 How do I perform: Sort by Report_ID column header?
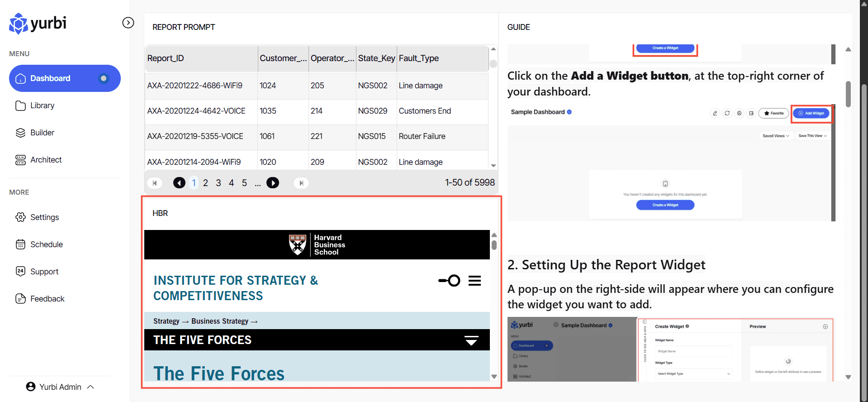coord(166,58)
